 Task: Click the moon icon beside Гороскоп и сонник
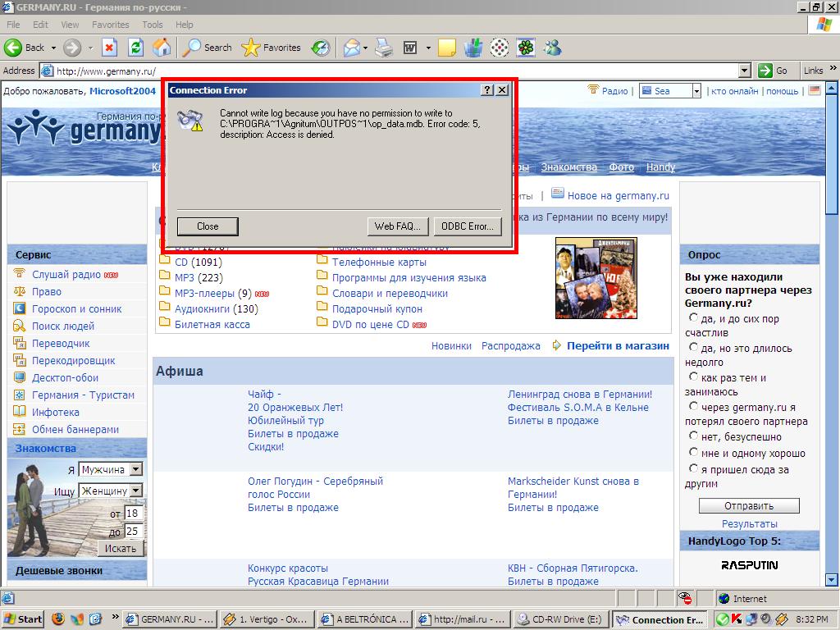tap(20, 308)
